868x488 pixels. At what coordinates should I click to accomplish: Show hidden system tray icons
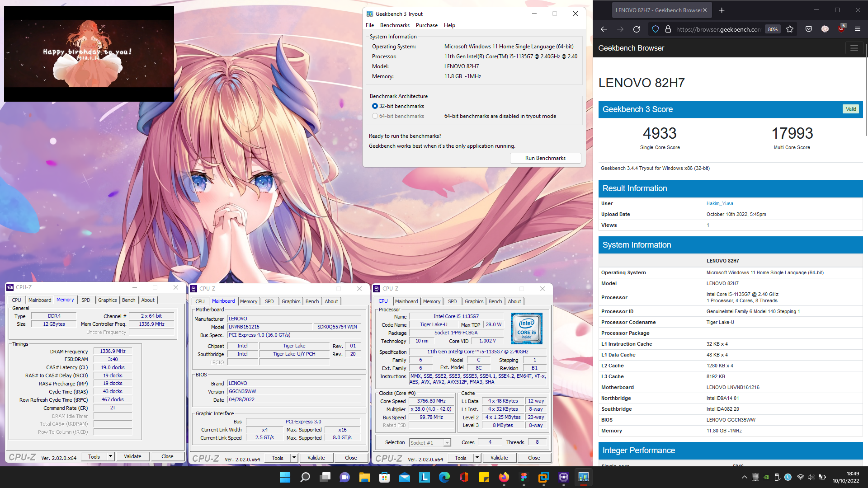tap(744, 477)
